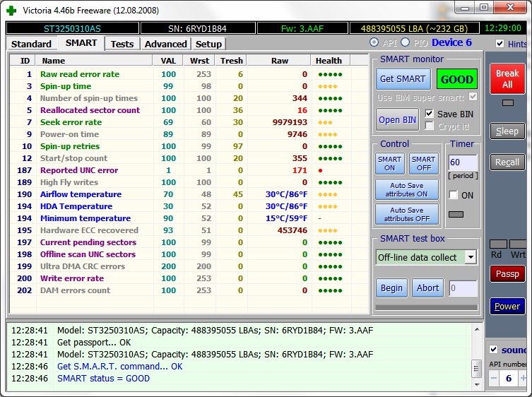Select the Reported UNC error row
Image resolution: width=532 pixels, height=397 pixels.
point(189,170)
